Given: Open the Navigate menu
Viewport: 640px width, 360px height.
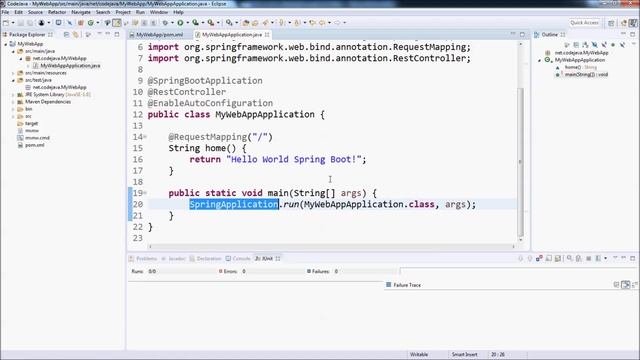Looking at the screenshot, I should [81, 12].
